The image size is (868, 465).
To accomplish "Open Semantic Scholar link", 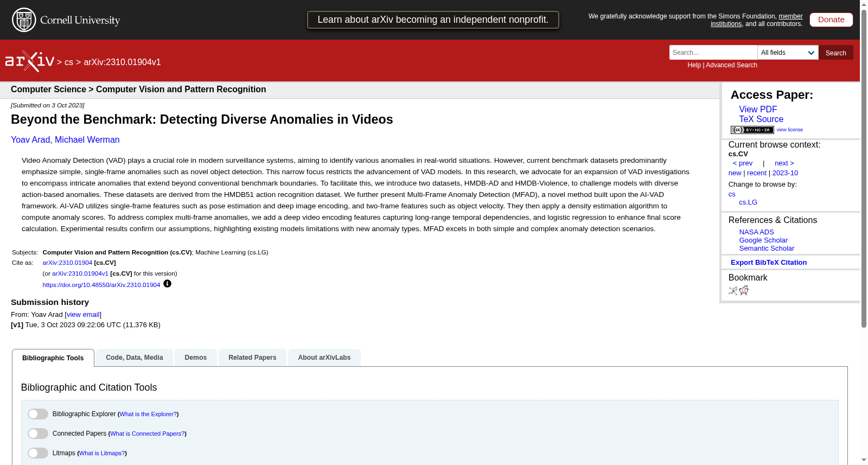I will click(767, 249).
